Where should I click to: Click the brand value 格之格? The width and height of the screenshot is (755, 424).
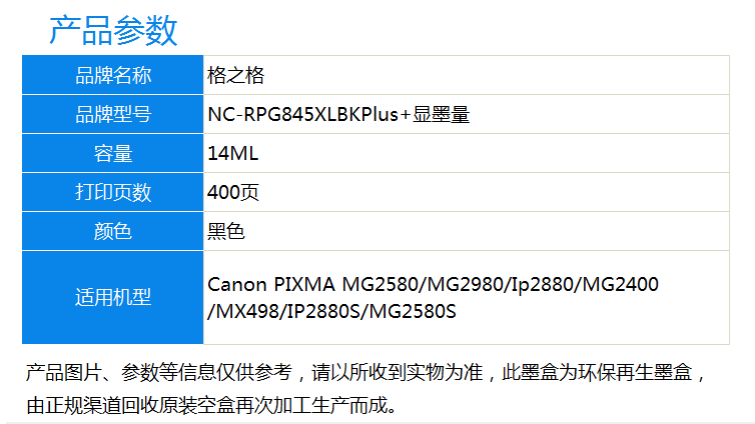click(236, 76)
